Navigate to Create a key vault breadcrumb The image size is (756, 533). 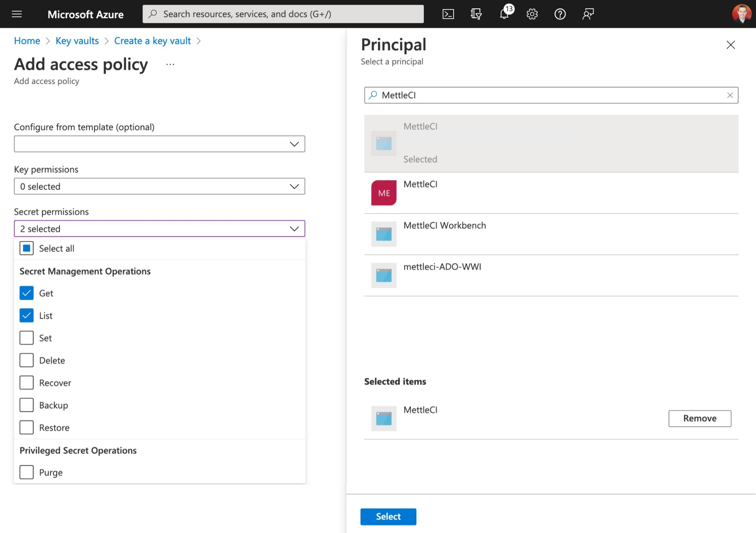pyautogui.click(x=152, y=41)
